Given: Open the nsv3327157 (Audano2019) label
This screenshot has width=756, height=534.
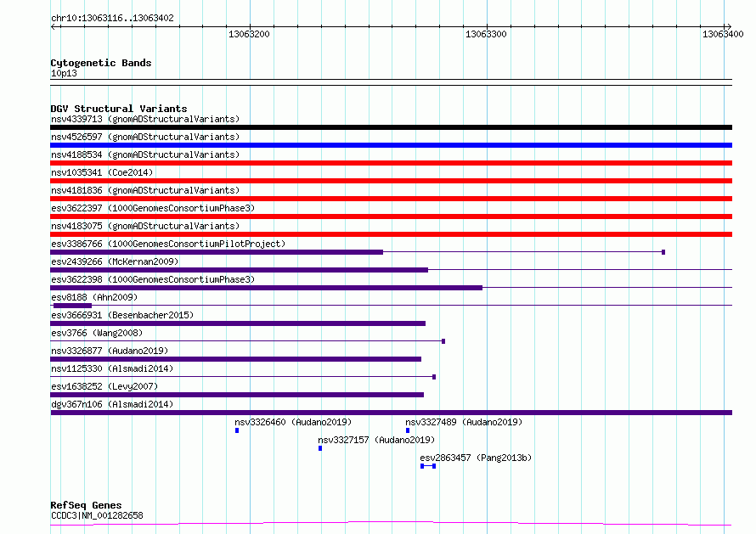Looking at the screenshot, I should click(x=376, y=440).
